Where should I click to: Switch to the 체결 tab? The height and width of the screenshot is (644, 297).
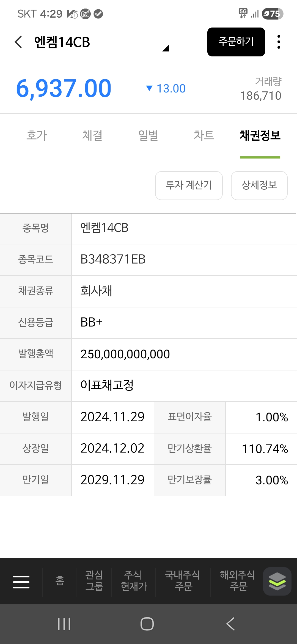click(92, 135)
